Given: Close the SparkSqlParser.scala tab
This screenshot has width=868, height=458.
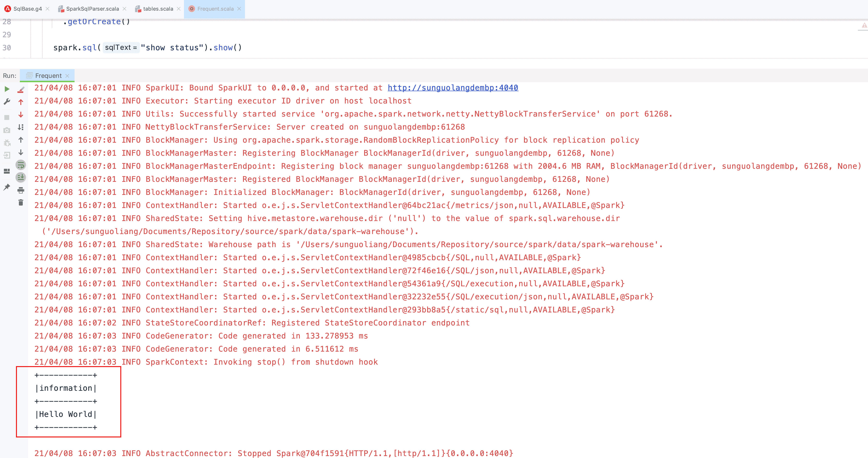Looking at the screenshot, I should point(125,9).
